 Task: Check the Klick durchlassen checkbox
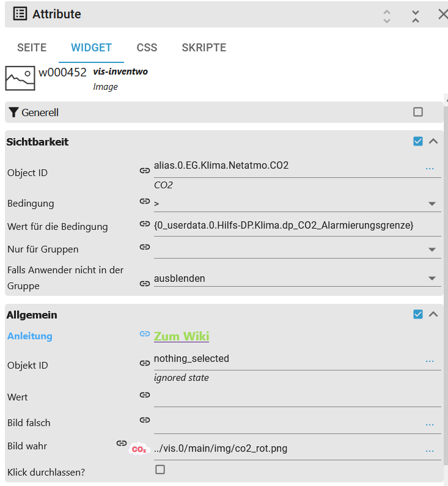160,469
